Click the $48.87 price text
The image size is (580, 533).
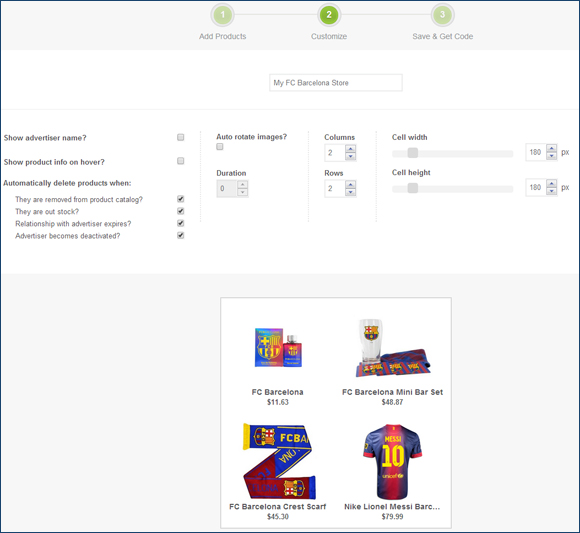tap(392, 402)
